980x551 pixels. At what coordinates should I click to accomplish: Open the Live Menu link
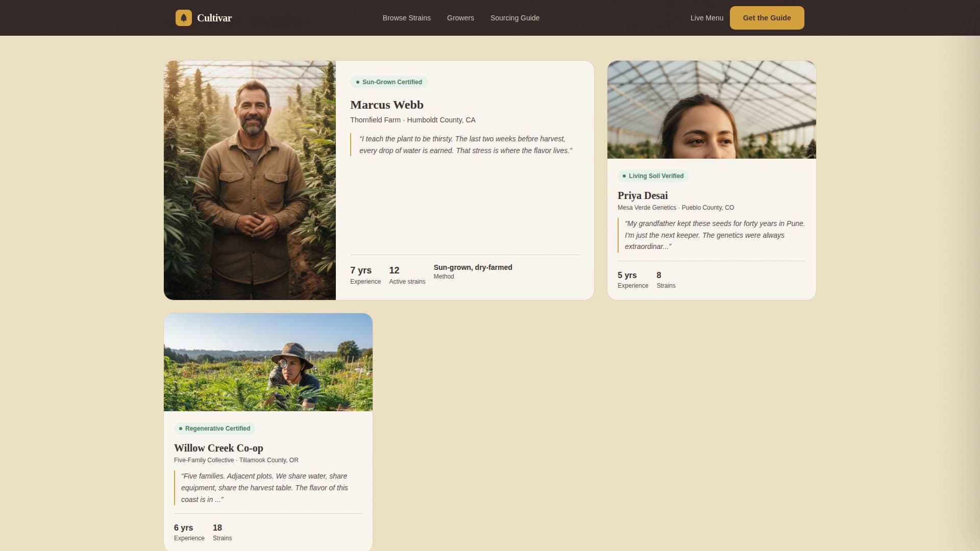pyautogui.click(x=707, y=18)
